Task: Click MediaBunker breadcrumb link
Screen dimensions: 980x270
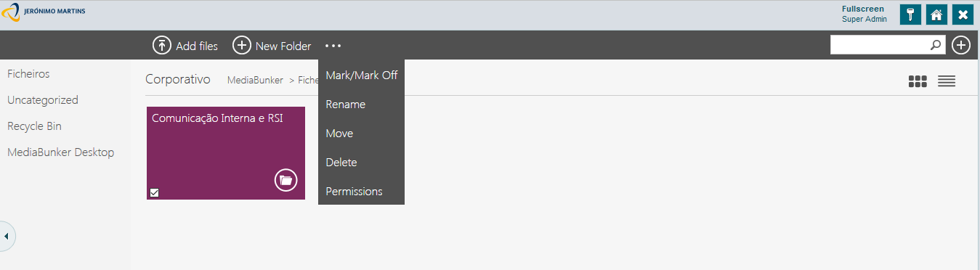Action: tap(255, 80)
